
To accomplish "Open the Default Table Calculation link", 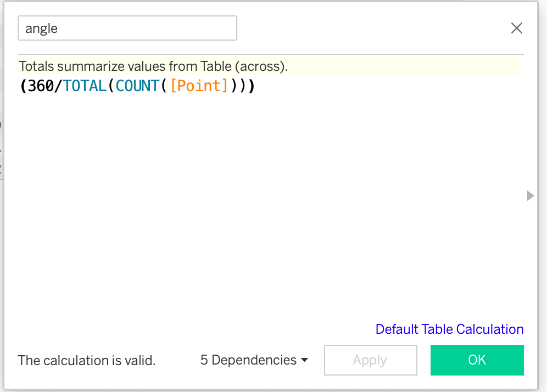I will 449,329.
